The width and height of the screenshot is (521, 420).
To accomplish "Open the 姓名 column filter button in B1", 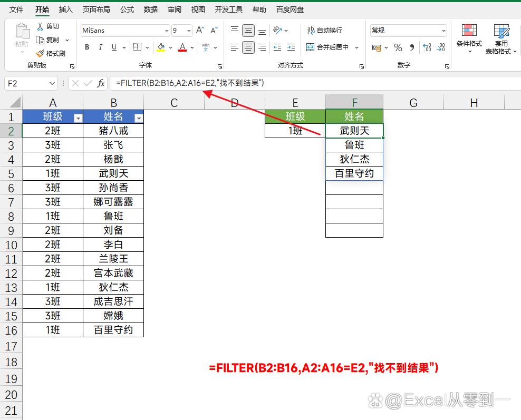I will (x=139, y=118).
